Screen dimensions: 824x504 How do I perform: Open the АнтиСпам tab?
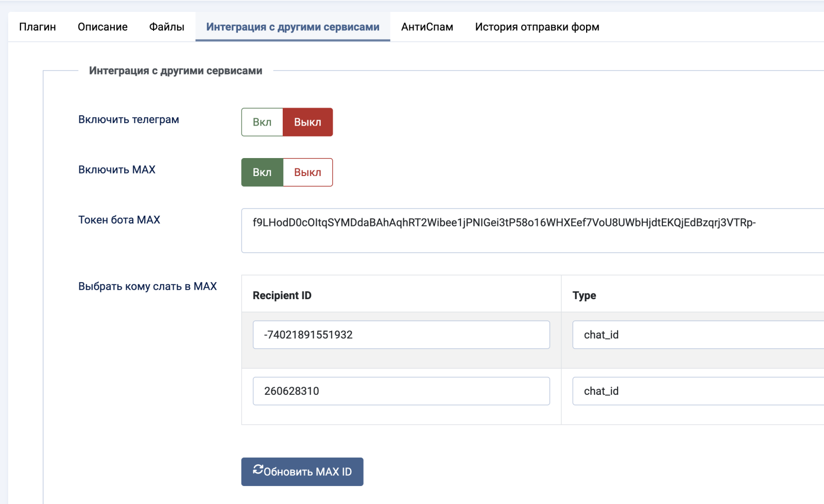pyautogui.click(x=427, y=27)
